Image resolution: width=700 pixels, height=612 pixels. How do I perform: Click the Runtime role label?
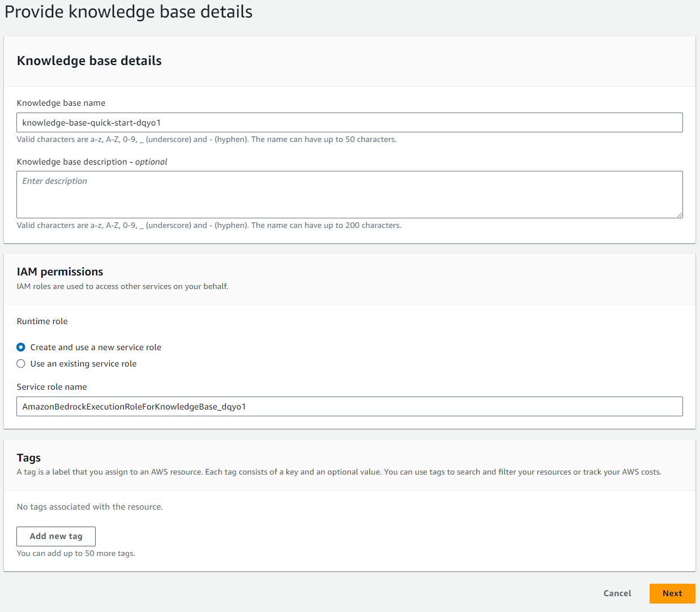point(42,321)
